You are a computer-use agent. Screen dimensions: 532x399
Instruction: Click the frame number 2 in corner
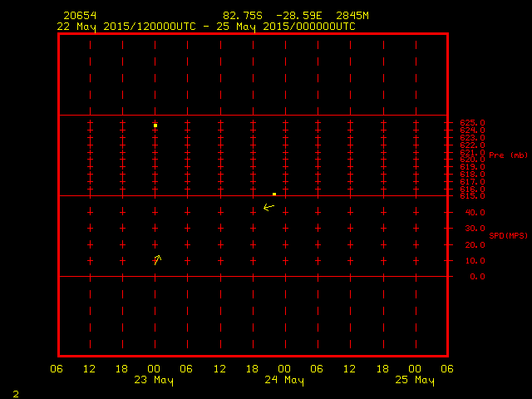[16, 394]
